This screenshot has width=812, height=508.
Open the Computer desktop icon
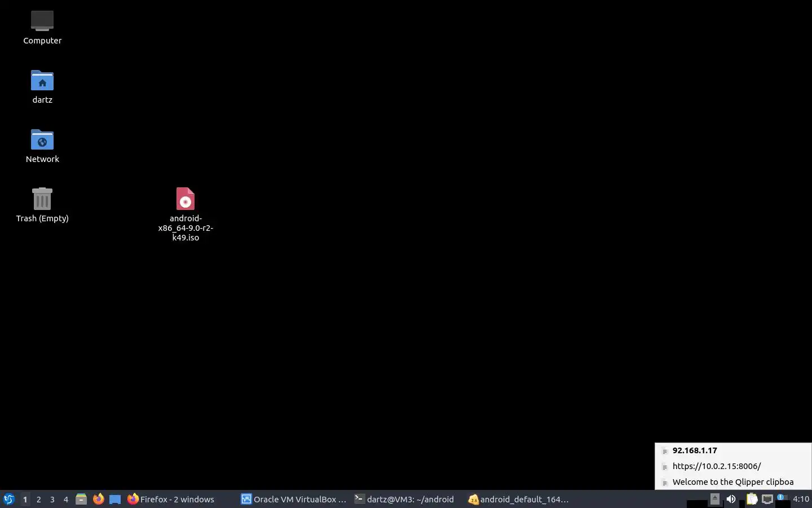pos(42,27)
